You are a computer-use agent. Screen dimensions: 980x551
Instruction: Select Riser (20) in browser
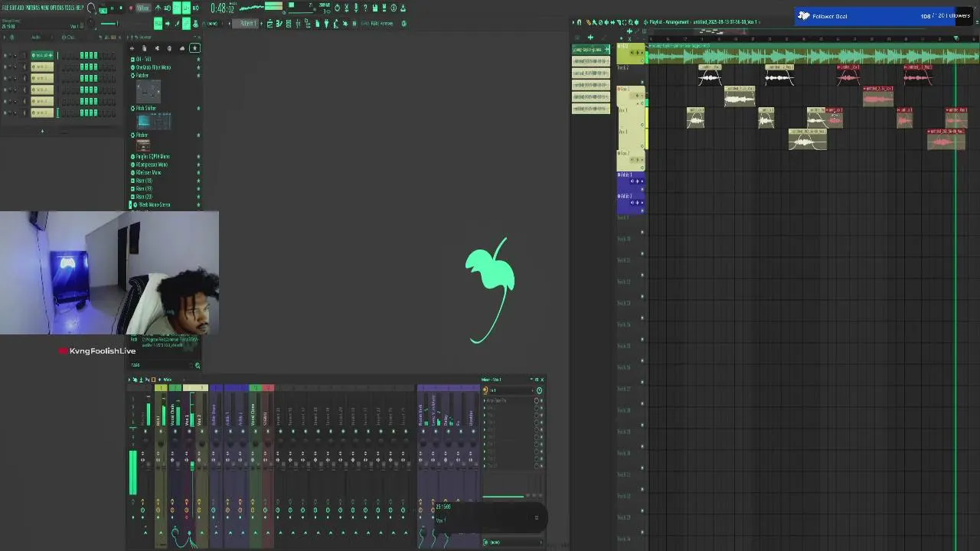click(x=143, y=197)
